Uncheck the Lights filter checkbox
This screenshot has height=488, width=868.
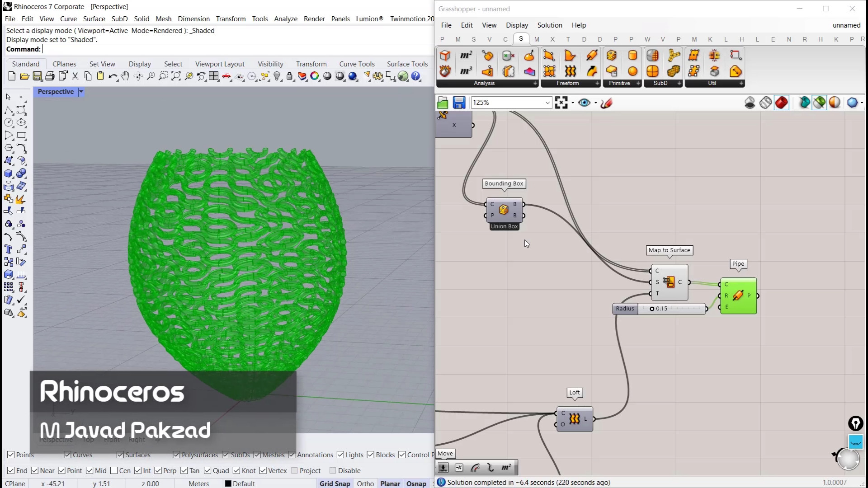tap(340, 455)
